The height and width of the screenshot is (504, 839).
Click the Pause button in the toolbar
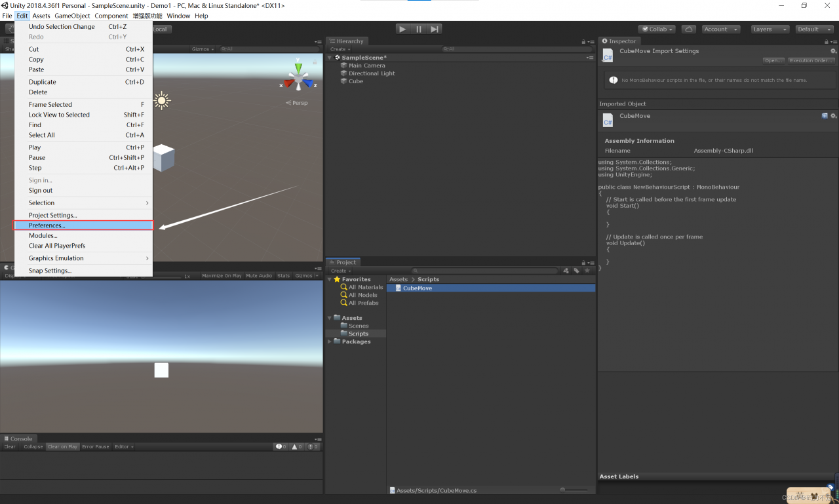click(x=419, y=29)
